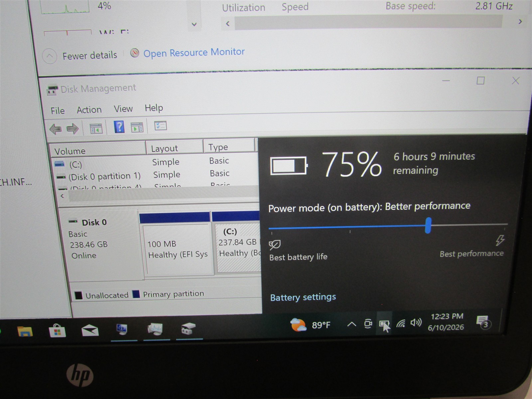Open the Wi-Fi network tray icon
The width and height of the screenshot is (532, 399).
(x=401, y=323)
